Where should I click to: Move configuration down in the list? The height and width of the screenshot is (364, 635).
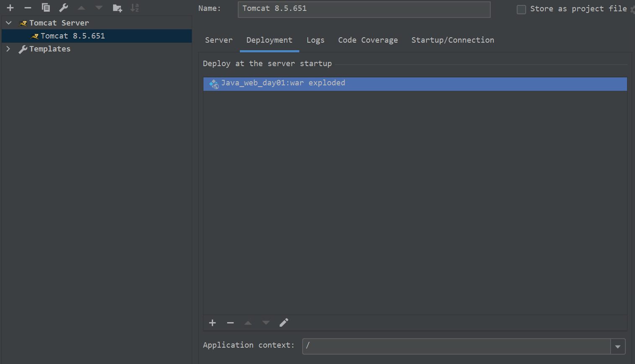click(99, 8)
